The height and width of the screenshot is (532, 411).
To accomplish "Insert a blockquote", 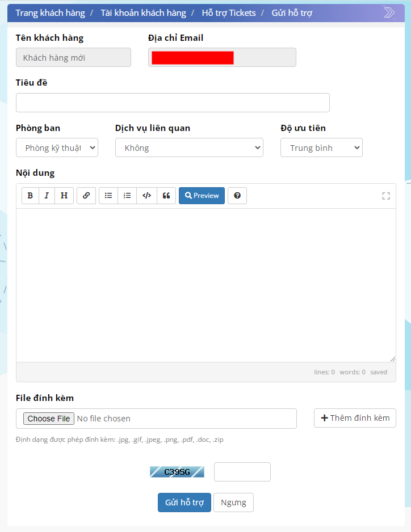I will pyautogui.click(x=166, y=196).
